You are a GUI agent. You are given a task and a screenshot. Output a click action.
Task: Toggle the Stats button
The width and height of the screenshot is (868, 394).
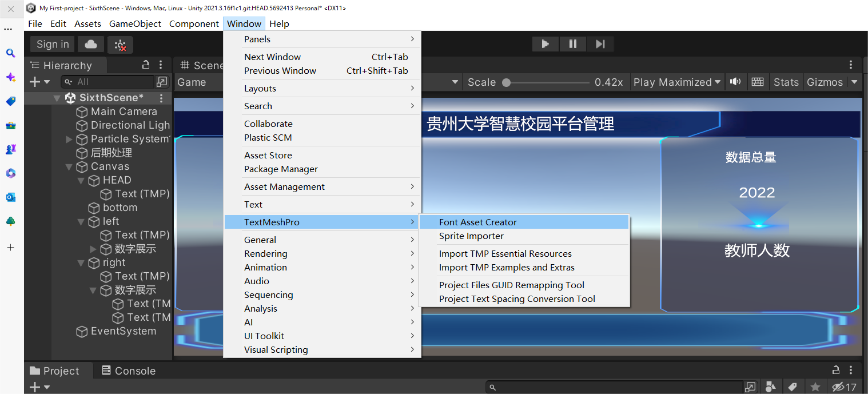click(x=786, y=82)
